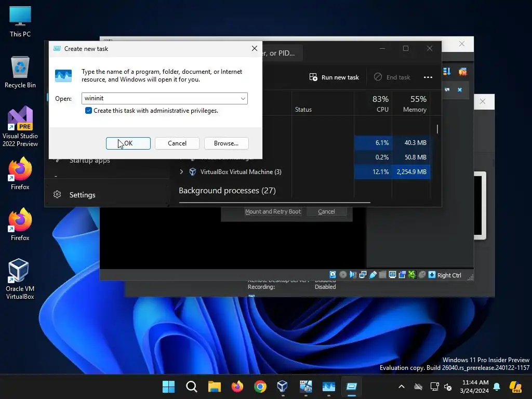Open the Browse... file picker

pos(227,143)
